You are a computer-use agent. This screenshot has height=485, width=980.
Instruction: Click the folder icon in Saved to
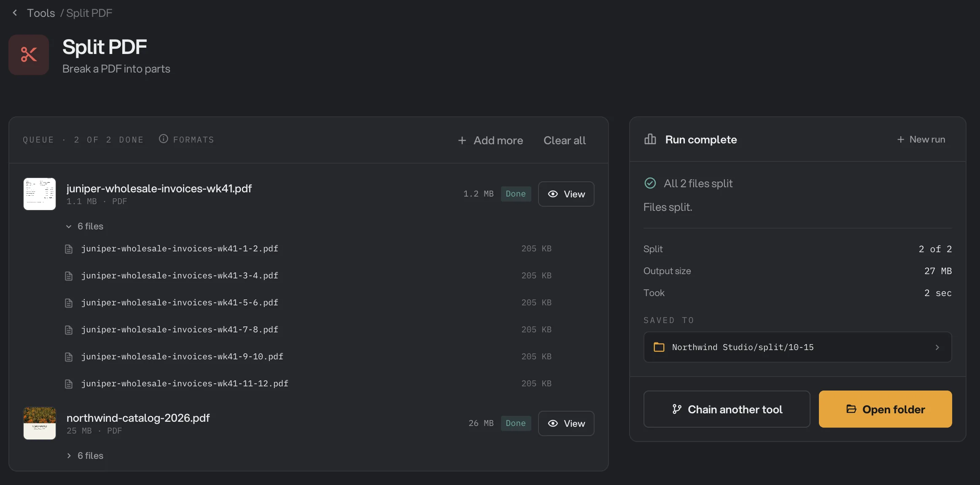pyautogui.click(x=659, y=347)
